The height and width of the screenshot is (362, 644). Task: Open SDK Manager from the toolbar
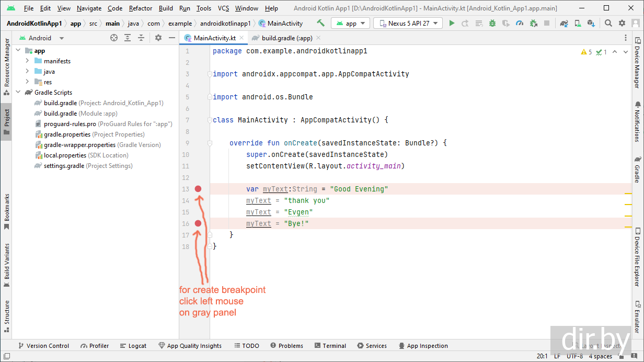coord(591,23)
